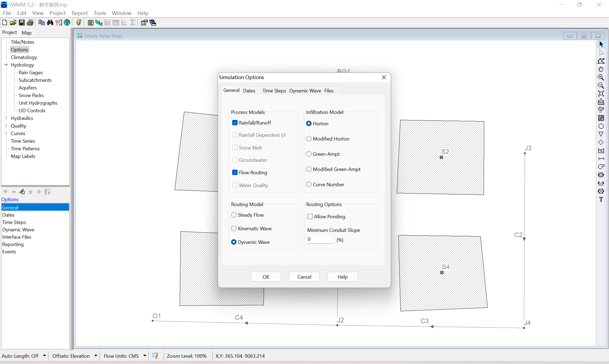Click the Zoom In magnifier tool
The width and height of the screenshot is (609, 364).
pyautogui.click(x=601, y=77)
